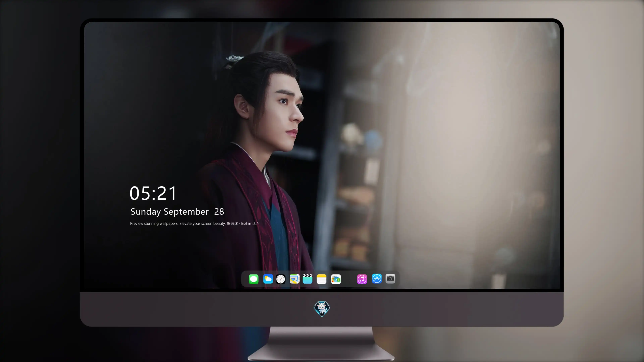Open the yellow Notes app in the dock
Image resolution: width=644 pixels, height=362 pixels.
pyautogui.click(x=321, y=279)
